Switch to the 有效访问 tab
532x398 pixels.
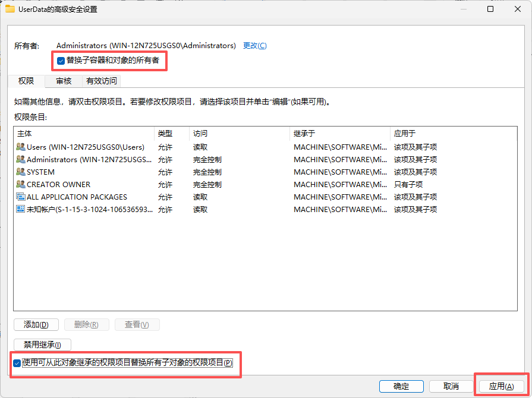pos(100,81)
